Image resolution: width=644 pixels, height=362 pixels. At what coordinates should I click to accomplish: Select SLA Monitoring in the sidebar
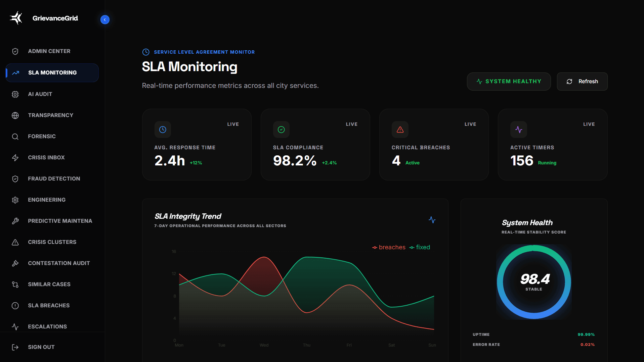click(x=52, y=73)
